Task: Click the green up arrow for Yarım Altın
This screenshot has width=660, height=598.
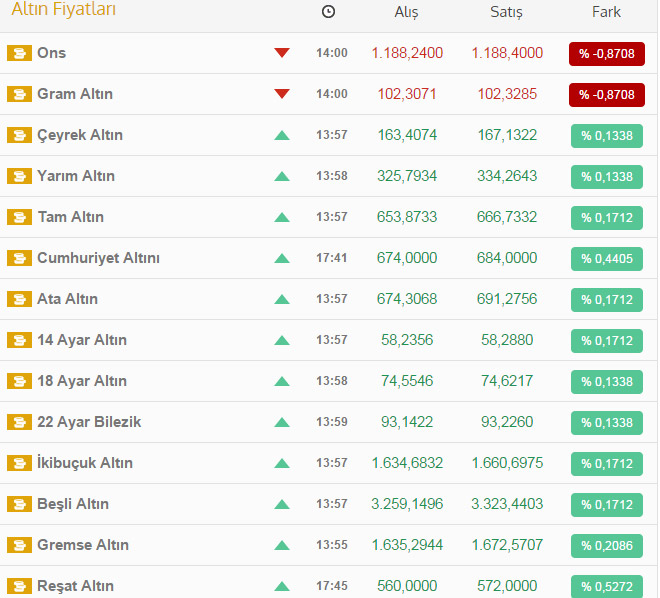Action: click(x=282, y=176)
